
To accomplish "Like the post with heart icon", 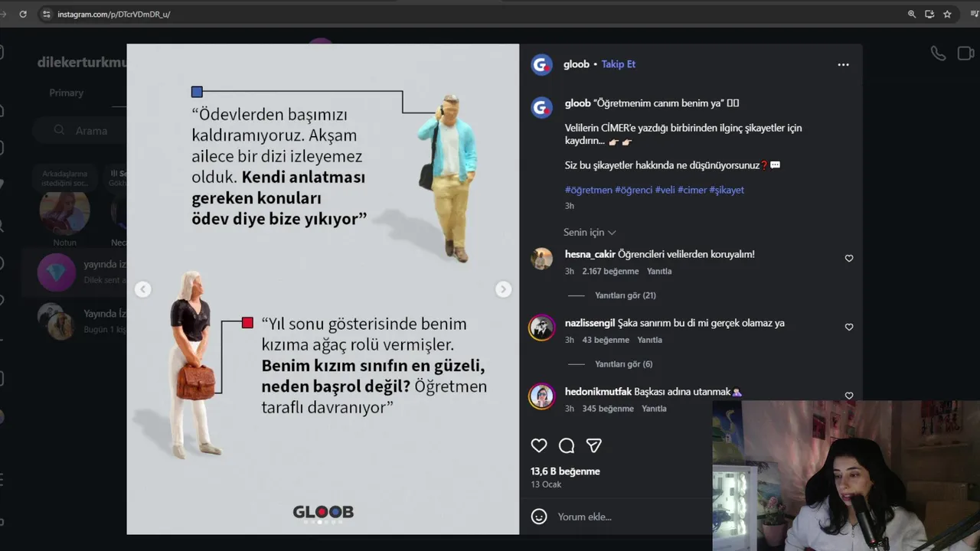I will click(x=539, y=445).
